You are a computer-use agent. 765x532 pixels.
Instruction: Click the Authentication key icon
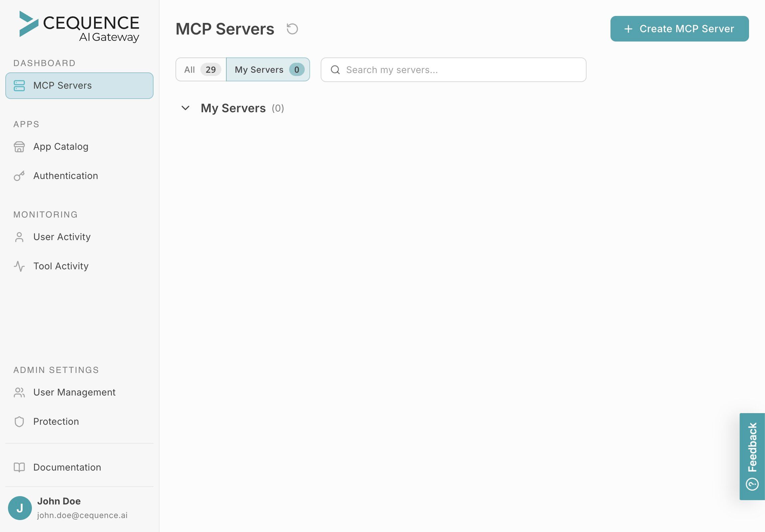pos(19,176)
